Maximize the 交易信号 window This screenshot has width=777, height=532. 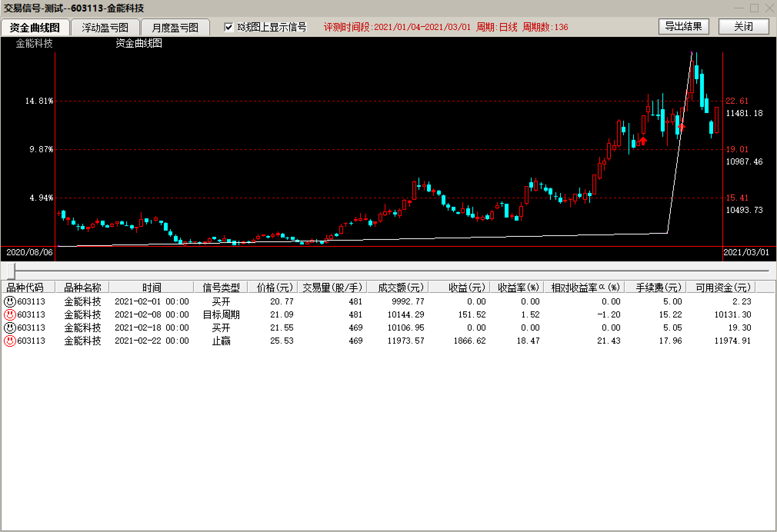(754, 8)
